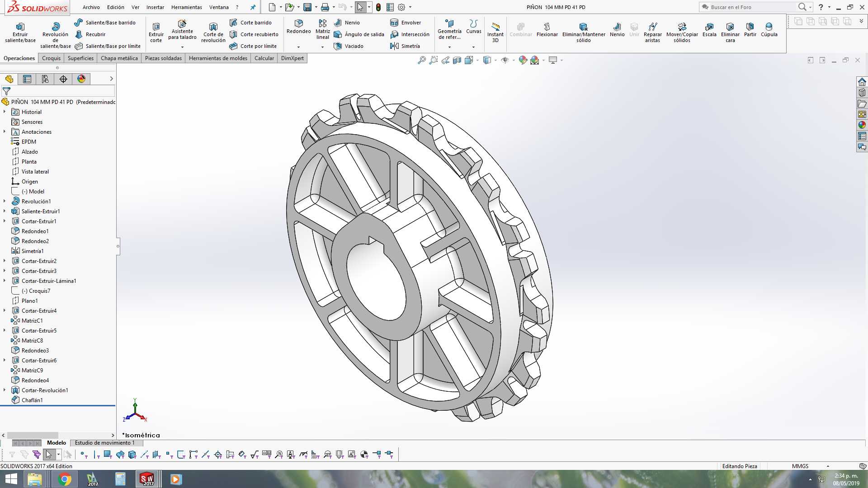Select the Matriz lineal pattern tool
This screenshot has height=488, width=868.
click(323, 29)
